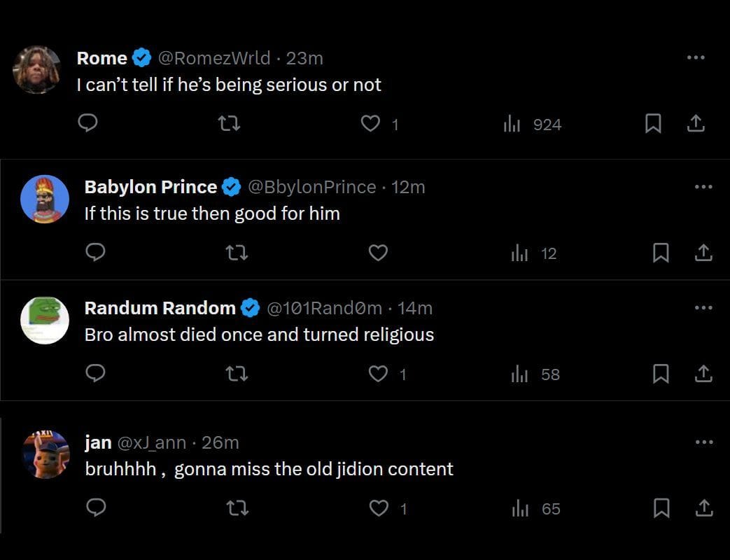Like Rome's tweet about being serious
730x560 pixels.
370,124
